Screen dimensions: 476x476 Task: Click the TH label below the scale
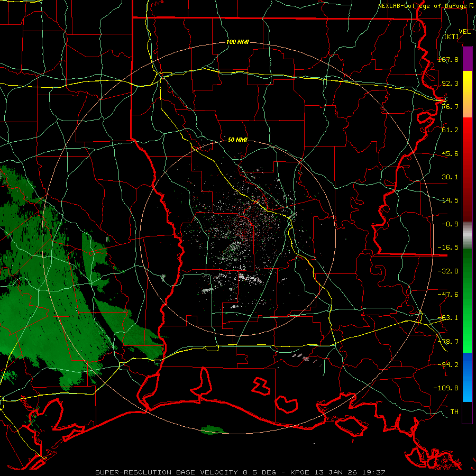pyautogui.click(x=454, y=412)
